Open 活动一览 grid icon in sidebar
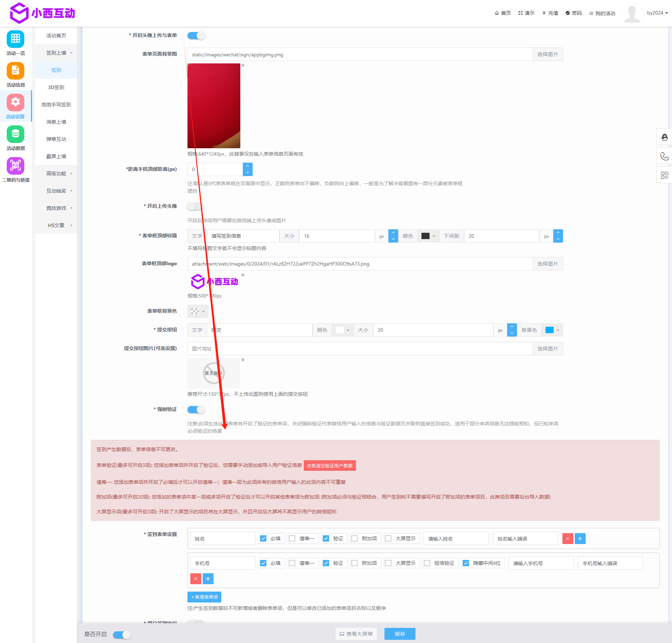 (16, 39)
